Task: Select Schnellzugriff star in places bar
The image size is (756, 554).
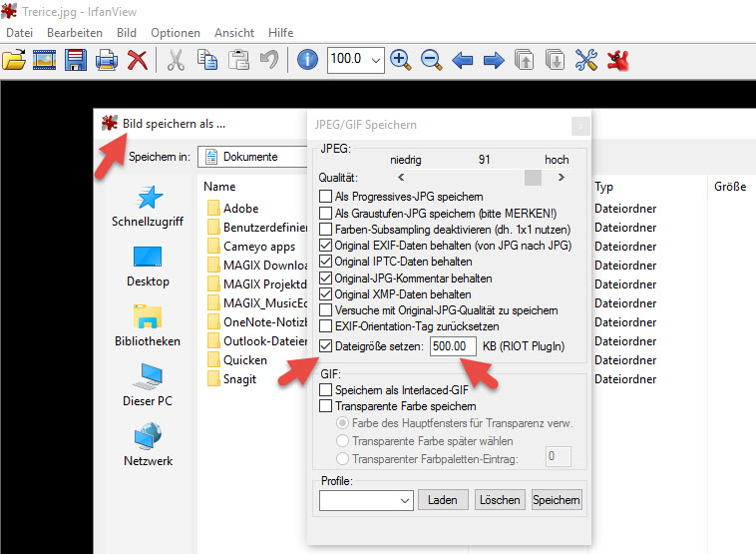Action: pos(148,206)
